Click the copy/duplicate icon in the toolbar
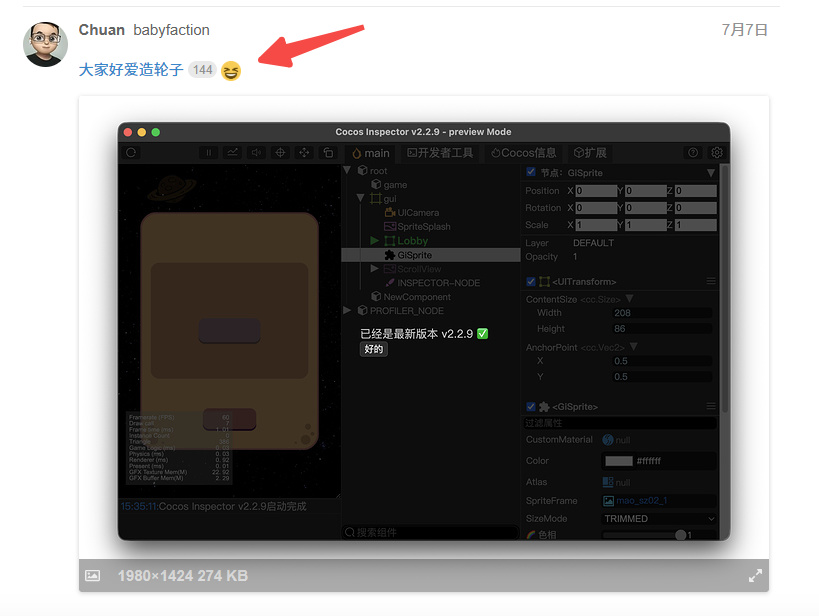819x616 pixels. click(x=328, y=153)
